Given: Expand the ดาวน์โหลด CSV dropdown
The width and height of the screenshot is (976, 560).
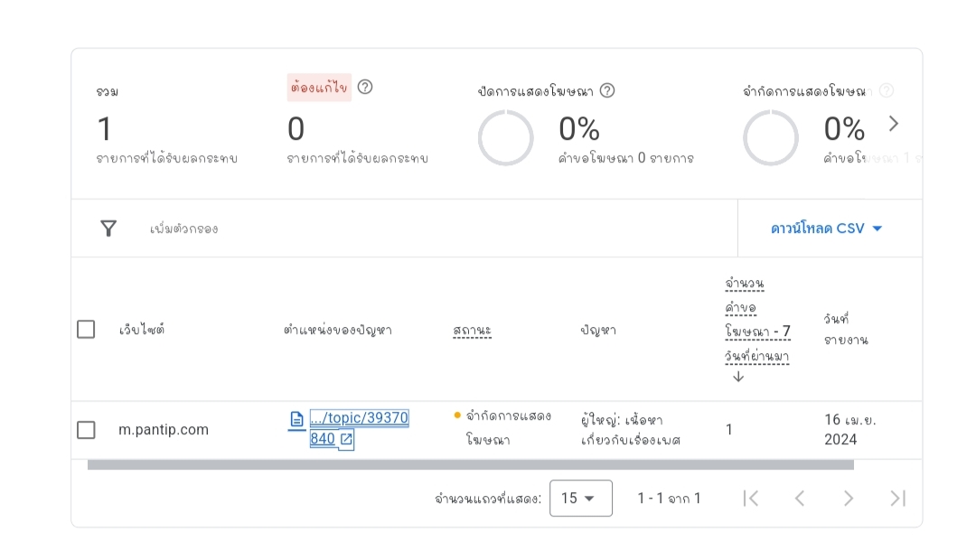Looking at the screenshot, I should 827,229.
